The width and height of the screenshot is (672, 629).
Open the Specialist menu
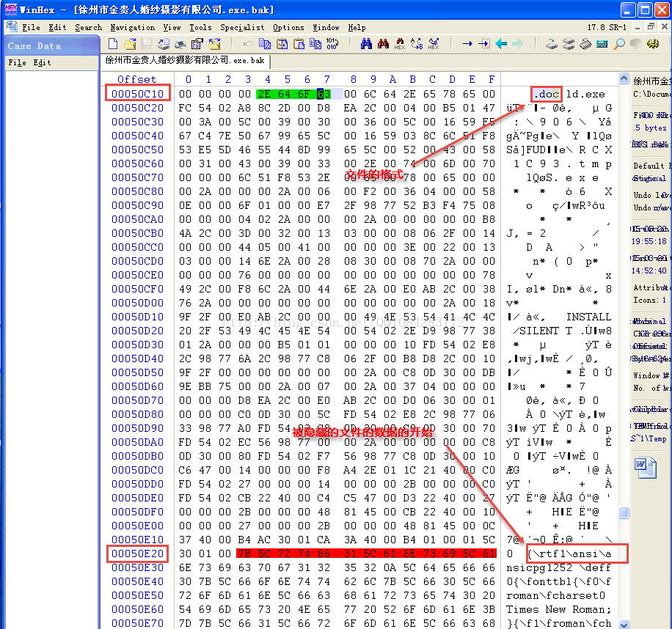coord(242,27)
